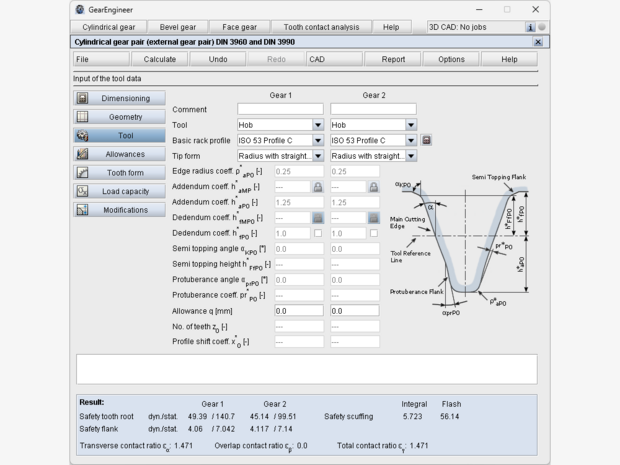Screen dimensions: 620x465
Task: Click the Report button
Action: click(x=393, y=59)
